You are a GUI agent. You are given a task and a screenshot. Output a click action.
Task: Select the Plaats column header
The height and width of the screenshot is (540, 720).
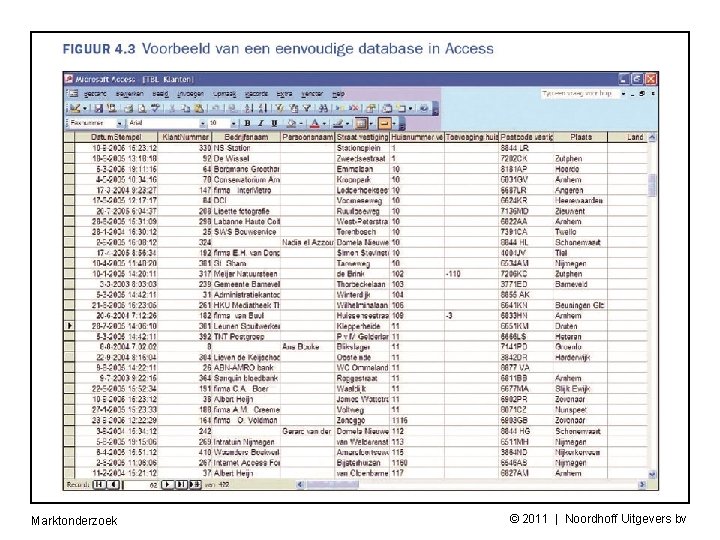click(581, 137)
